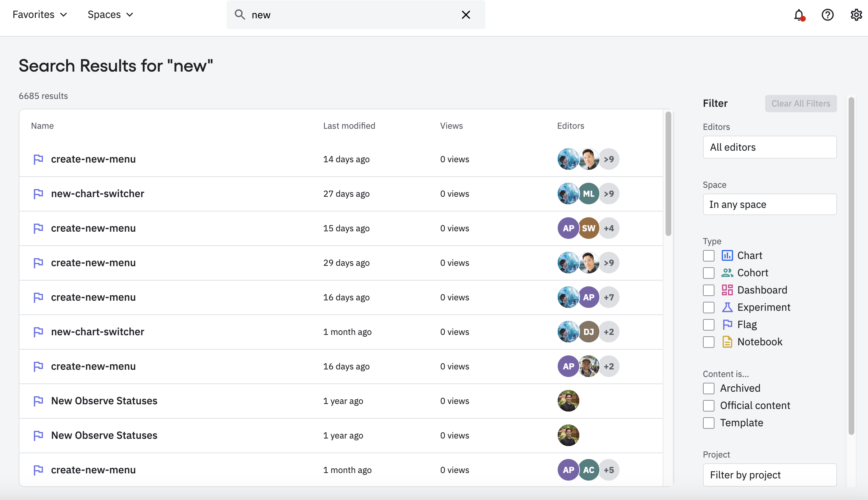The image size is (868, 500).
Task: Click the Cohort type filter icon
Action: coord(727,273)
